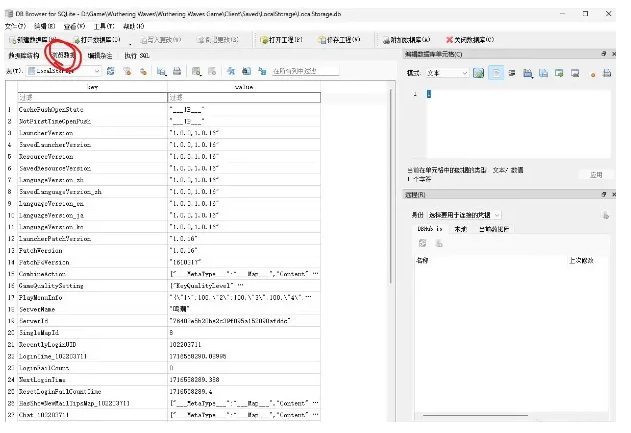Open the cell editor Mode dropdown

coord(447,73)
